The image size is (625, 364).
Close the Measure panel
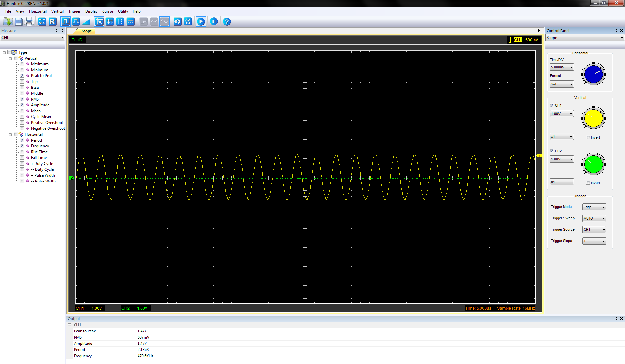[x=62, y=31]
